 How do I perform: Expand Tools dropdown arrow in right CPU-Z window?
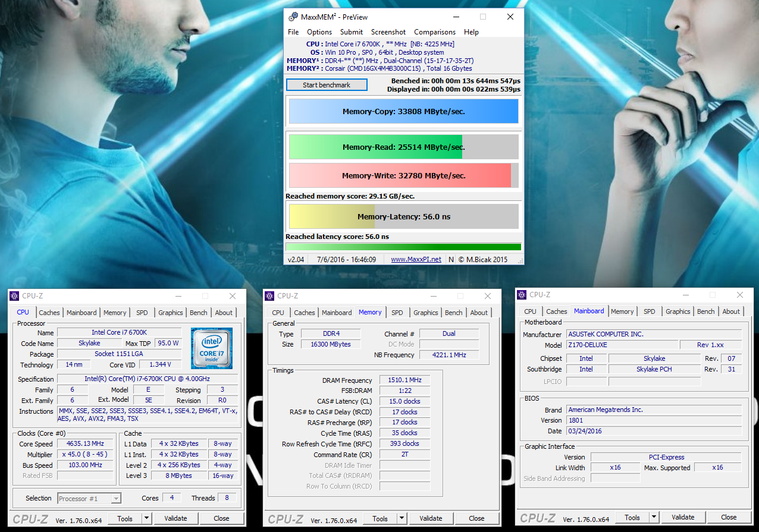pos(654,517)
